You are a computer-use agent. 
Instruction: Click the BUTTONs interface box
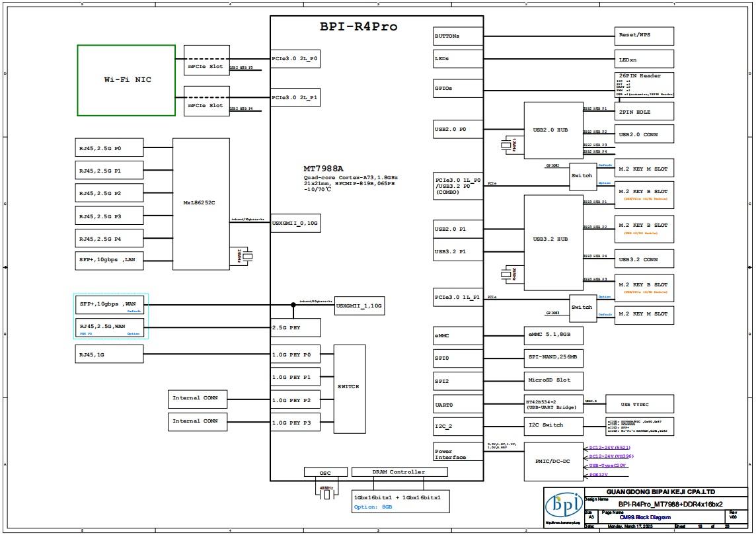(x=458, y=36)
